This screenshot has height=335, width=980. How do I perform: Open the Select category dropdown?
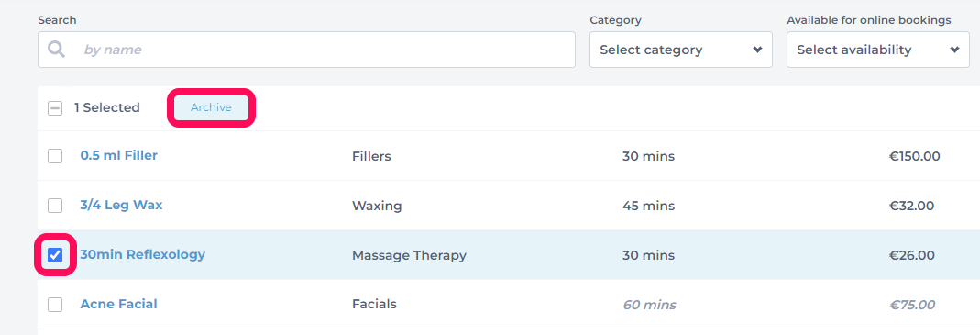[680, 50]
